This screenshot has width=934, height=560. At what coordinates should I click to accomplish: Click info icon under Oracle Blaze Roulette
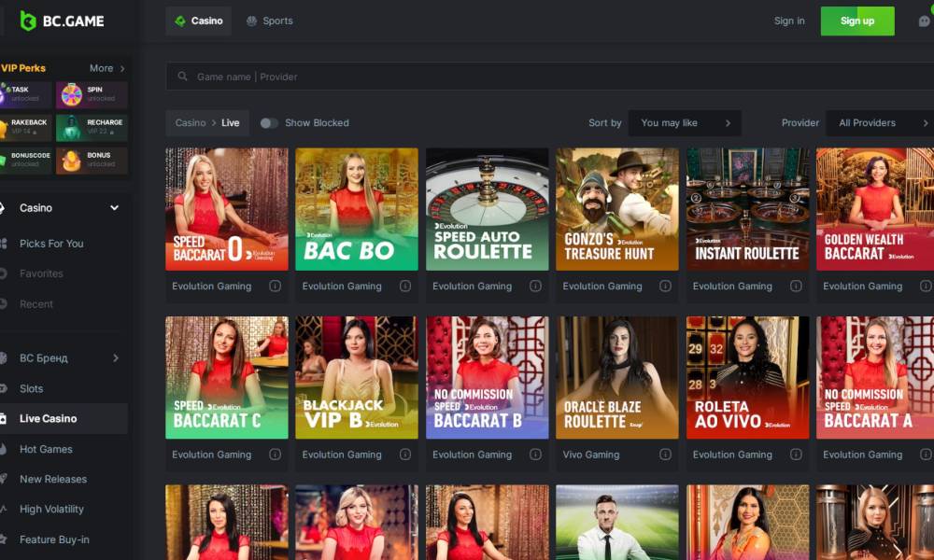pyautogui.click(x=665, y=455)
